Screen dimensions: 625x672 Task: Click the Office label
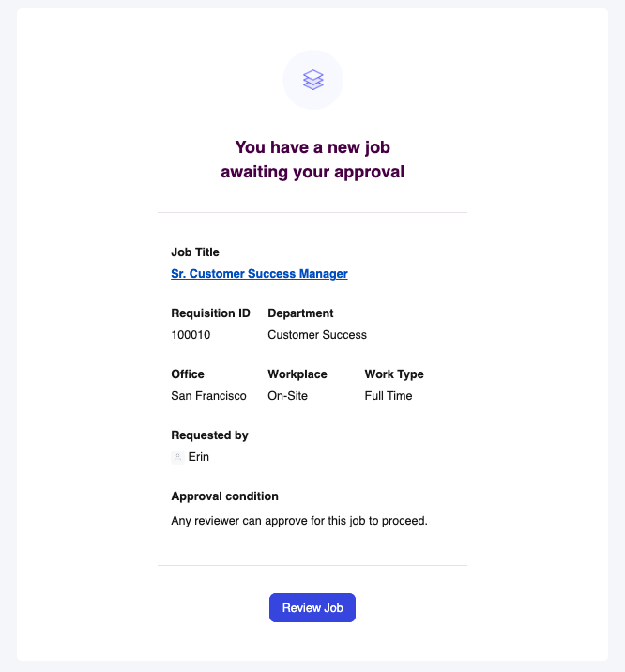tap(188, 374)
